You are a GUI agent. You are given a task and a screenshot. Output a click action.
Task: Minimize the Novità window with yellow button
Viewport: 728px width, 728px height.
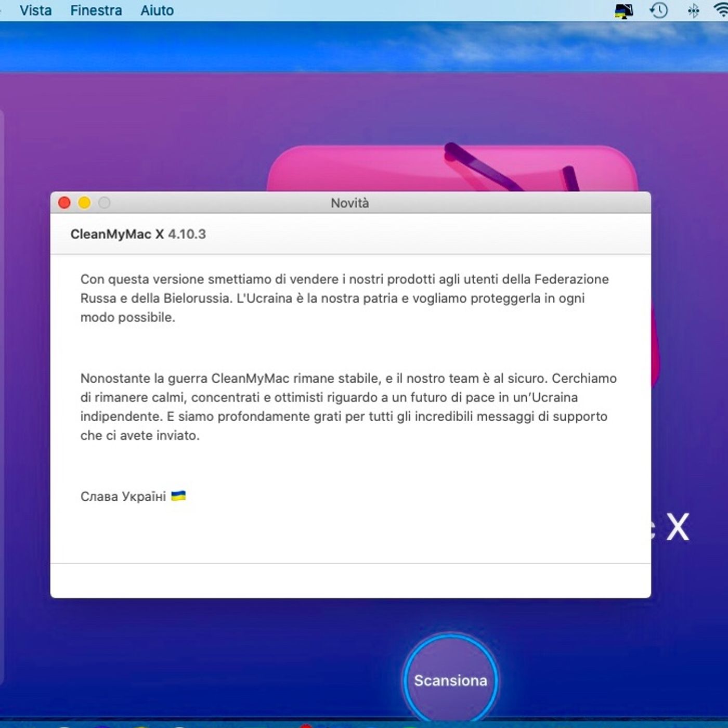point(84,203)
